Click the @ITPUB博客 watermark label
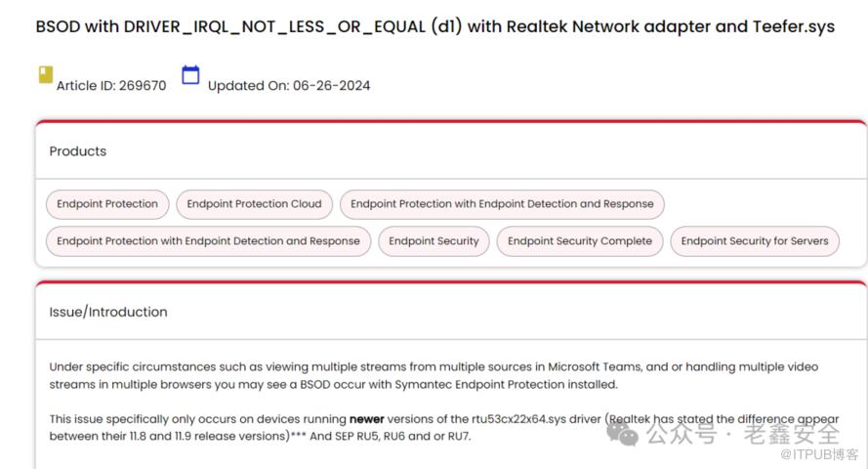The width and height of the screenshot is (868, 469). pyautogui.click(x=820, y=455)
